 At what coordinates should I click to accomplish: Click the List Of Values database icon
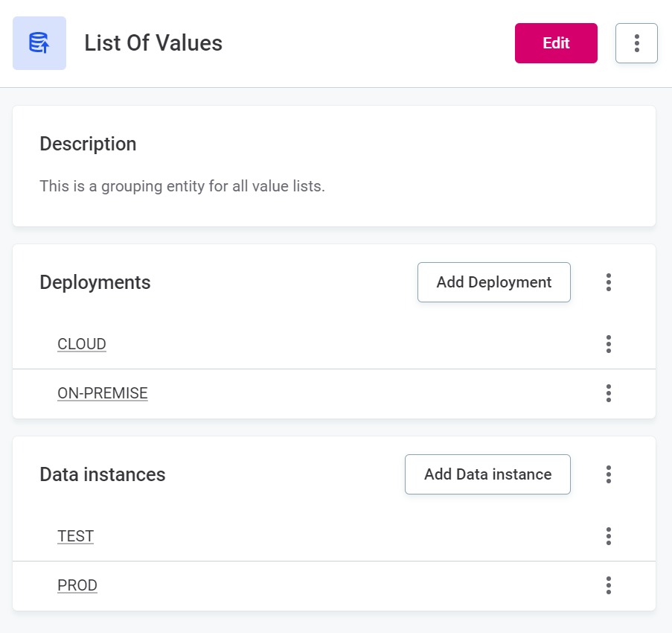pyautogui.click(x=39, y=42)
